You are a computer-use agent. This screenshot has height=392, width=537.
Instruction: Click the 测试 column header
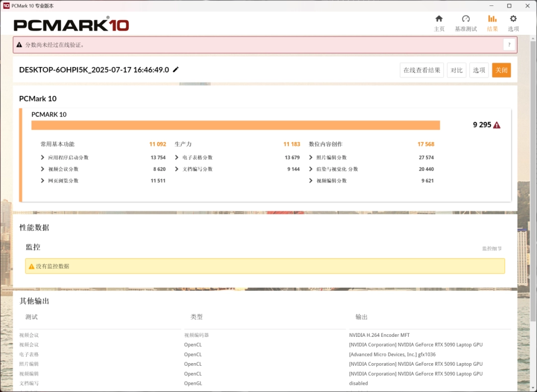coord(31,317)
